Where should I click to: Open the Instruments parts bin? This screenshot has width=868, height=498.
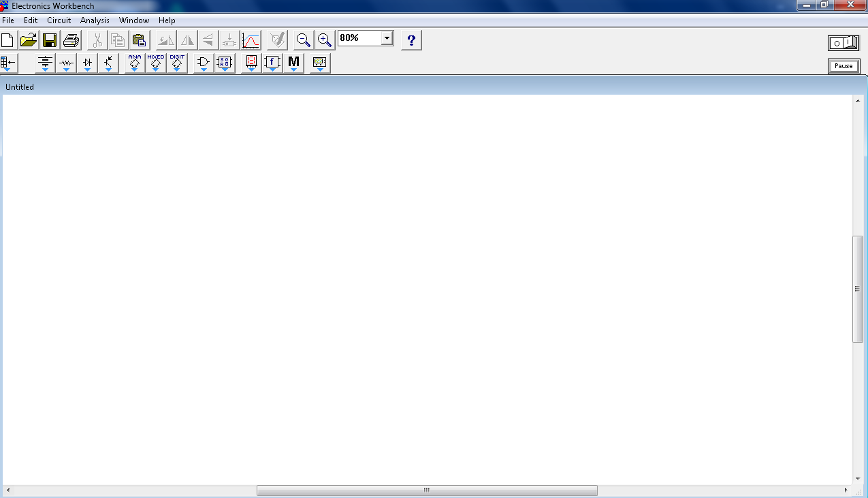pyautogui.click(x=320, y=63)
